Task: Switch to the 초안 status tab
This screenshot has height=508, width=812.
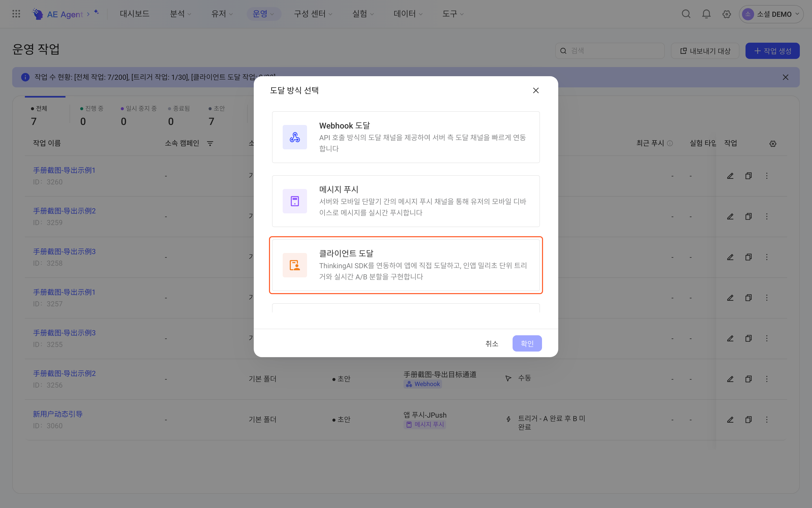Action: coord(216,115)
